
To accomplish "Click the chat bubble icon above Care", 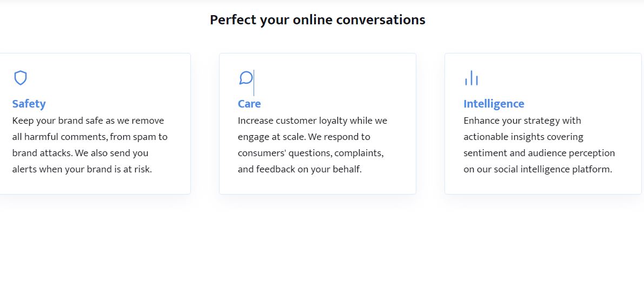I will [245, 78].
